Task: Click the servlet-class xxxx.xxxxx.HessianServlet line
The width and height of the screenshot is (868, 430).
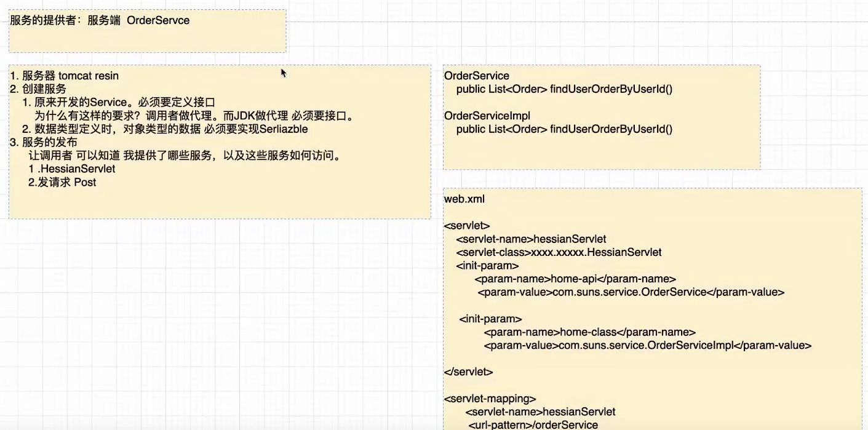Action: click(x=559, y=252)
